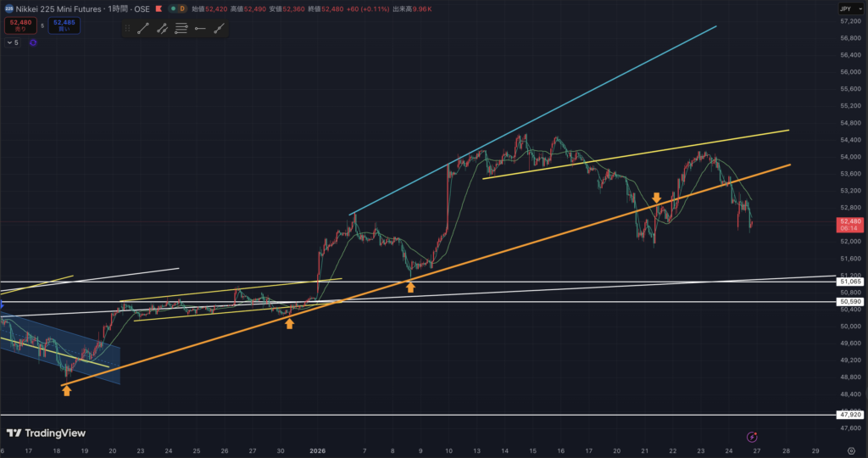
Task: Select the horizontal line segment tool
Action: coord(200,28)
